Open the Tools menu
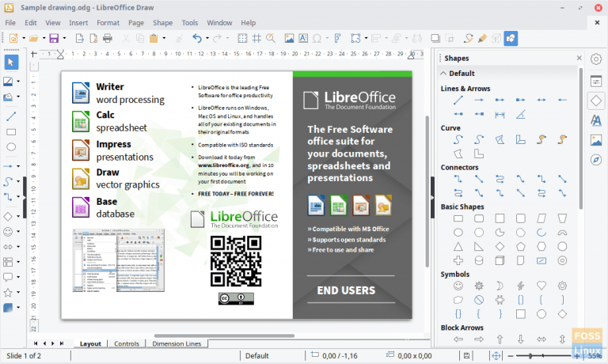This screenshot has height=364, width=608. click(190, 23)
